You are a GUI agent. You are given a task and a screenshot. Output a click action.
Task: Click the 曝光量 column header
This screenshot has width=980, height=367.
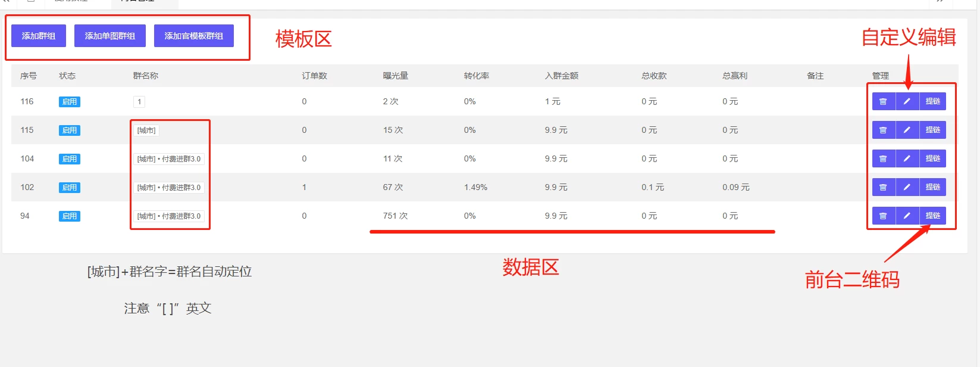[x=396, y=76]
